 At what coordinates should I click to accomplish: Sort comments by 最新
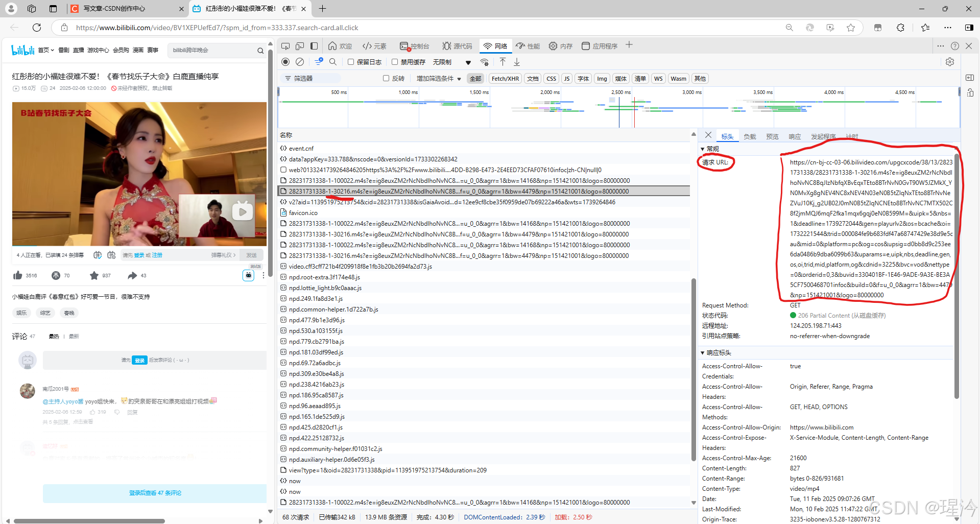(x=74, y=336)
